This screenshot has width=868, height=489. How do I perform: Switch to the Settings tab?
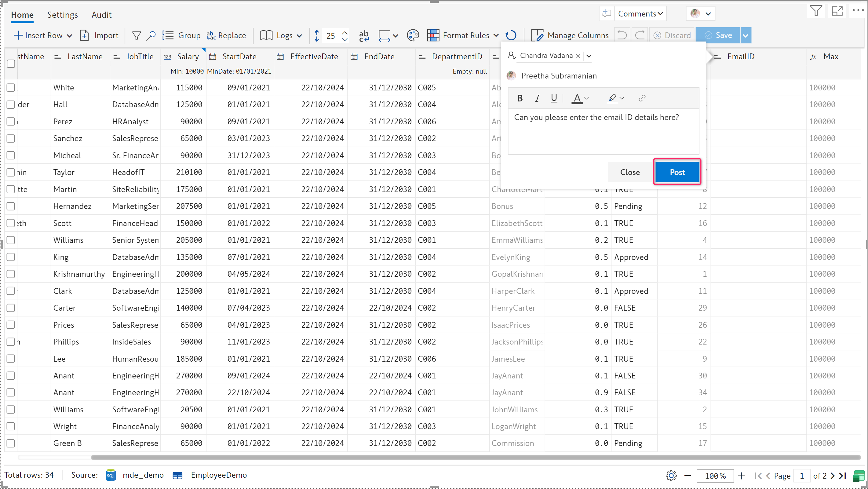(62, 15)
